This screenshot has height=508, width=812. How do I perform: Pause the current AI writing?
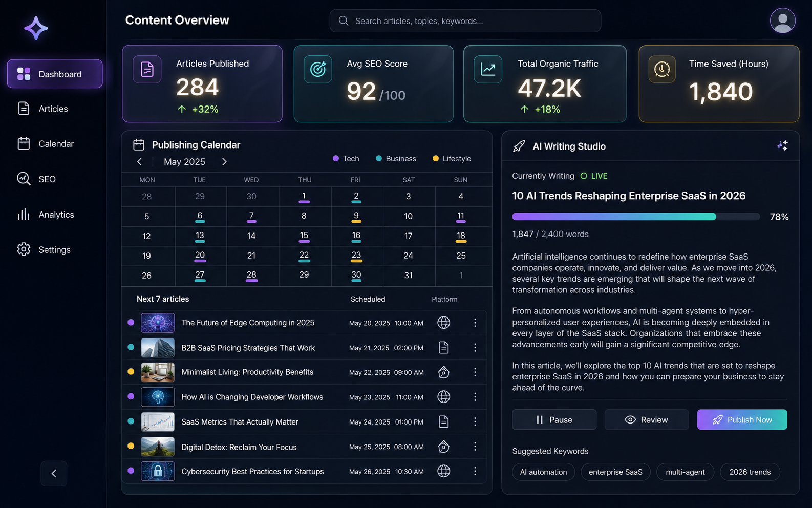click(x=554, y=419)
